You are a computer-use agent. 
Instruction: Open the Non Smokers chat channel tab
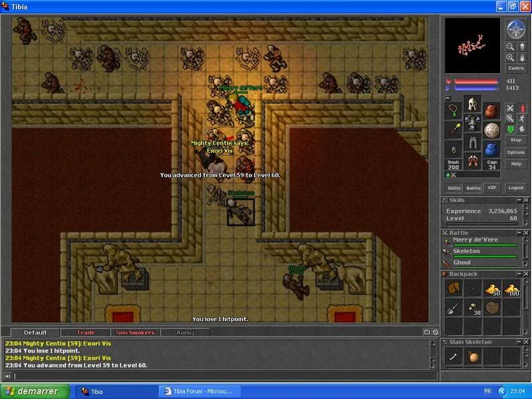tap(135, 332)
